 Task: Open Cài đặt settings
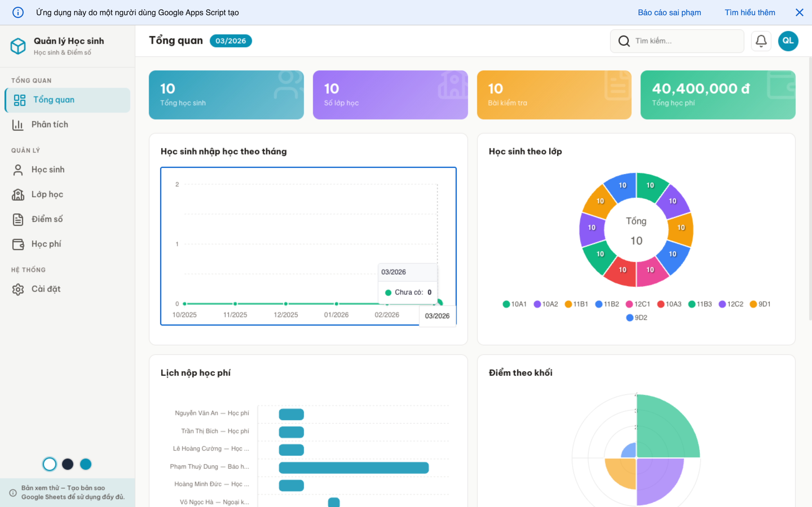tap(46, 289)
